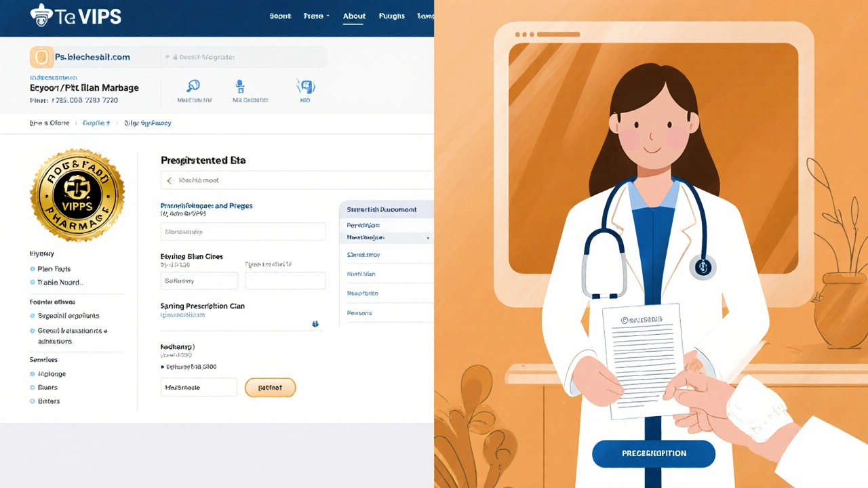Click the blue shield badge icon

pyautogui.click(x=306, y=86)
